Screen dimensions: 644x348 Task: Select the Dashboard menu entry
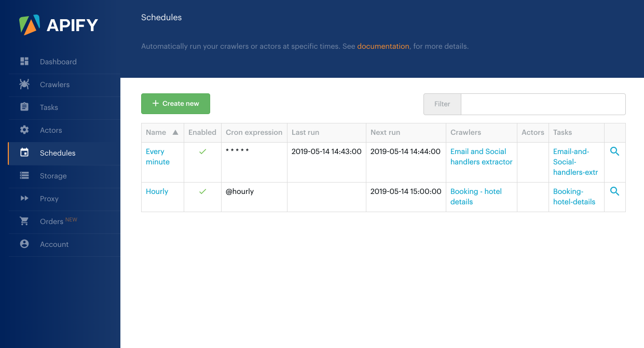point(59,62)
